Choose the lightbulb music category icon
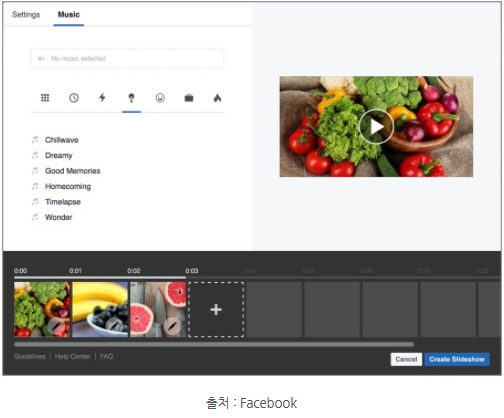Screen dimensions: 504x418 pyautogui.click(x=131, y=98)
